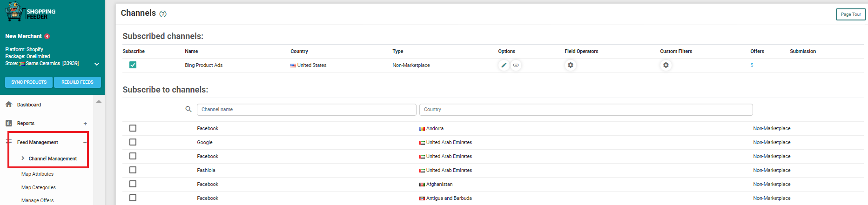
Task: Click the Custom Filters column header
Action: pos(676,51)
